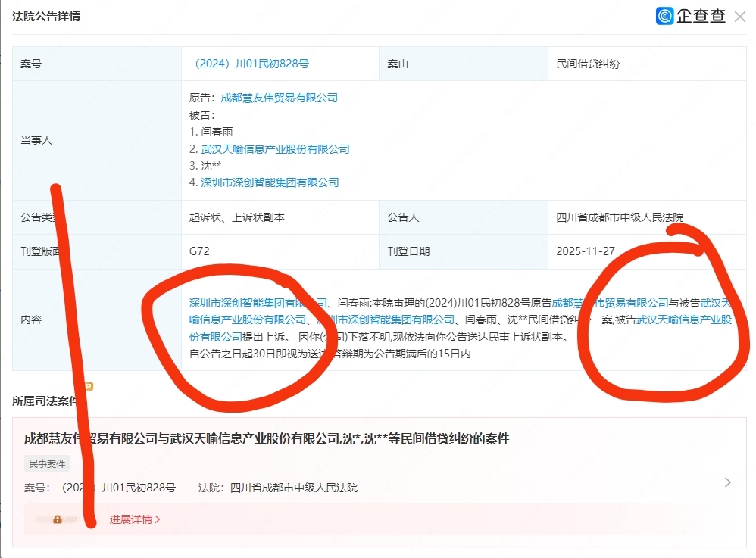Click 内容 label cell
756x558 pixels.
pyautogui.click(x=97, y=320)
